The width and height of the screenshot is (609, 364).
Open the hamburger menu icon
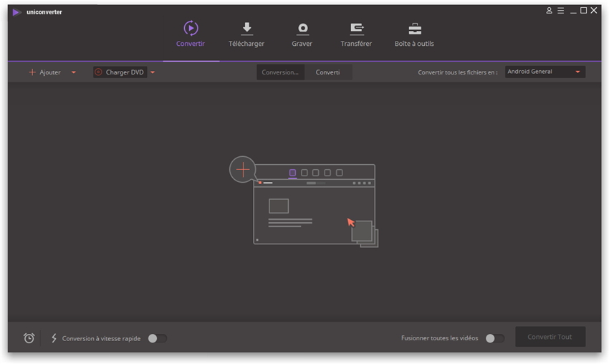(x=560, y=11)
